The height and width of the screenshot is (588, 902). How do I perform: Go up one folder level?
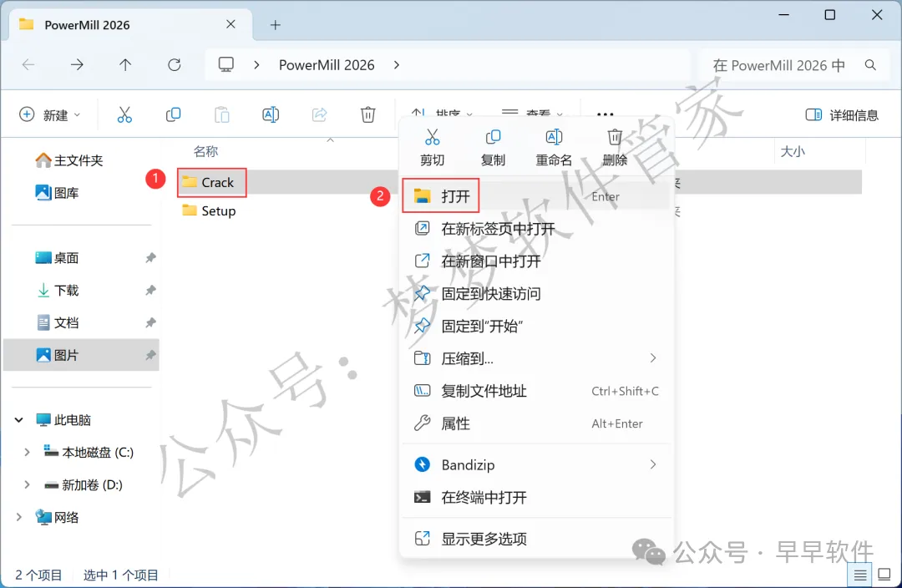125,65
